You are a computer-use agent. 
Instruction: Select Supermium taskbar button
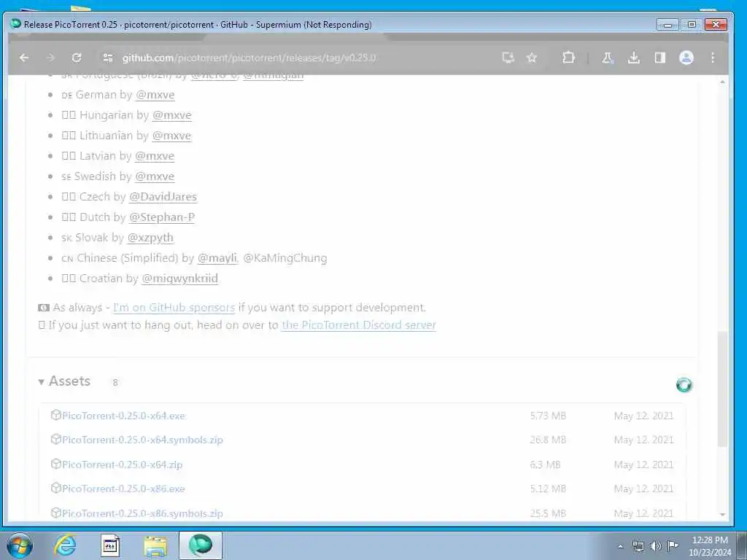coord(201,545)
